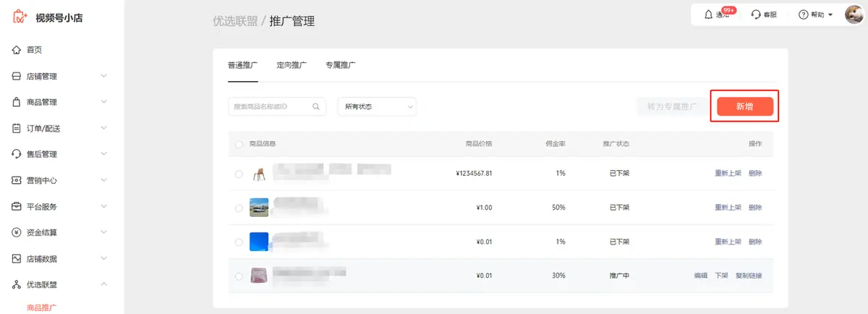Click 删除 for the 1% rate ¥0.01 product
This screenshot has height=314, width=868.
tap(755, 242)
